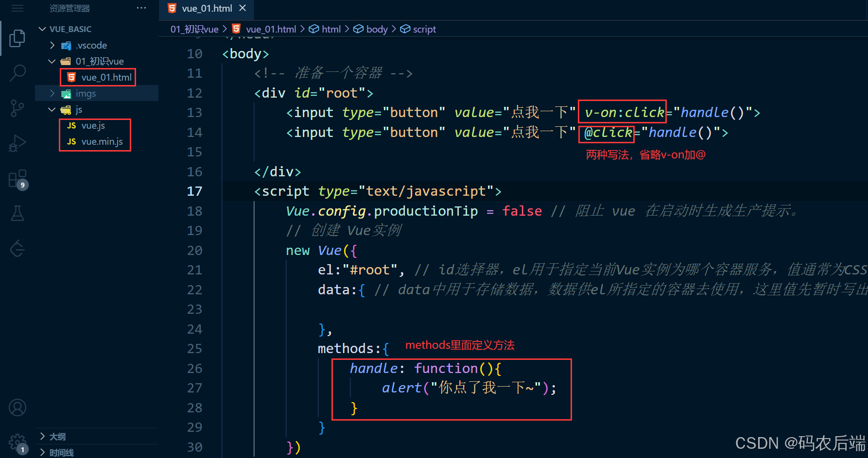868x458 pixels.
Task: Open the Run and Debug view
Action: 17,143
